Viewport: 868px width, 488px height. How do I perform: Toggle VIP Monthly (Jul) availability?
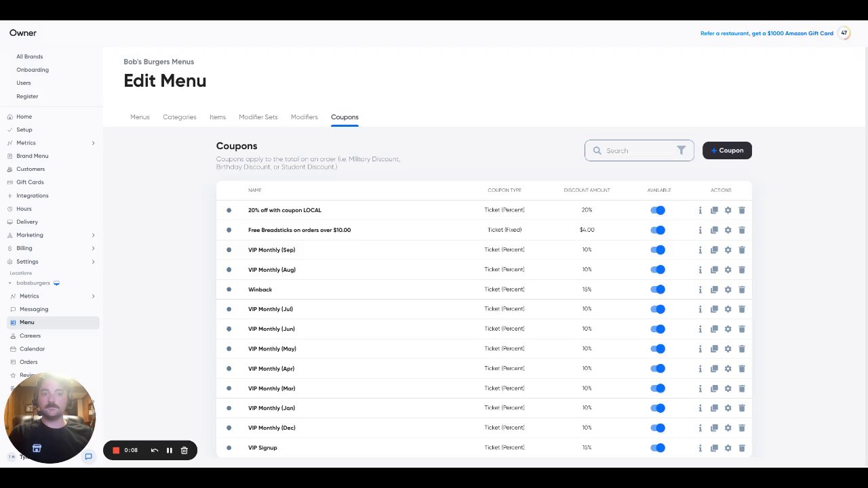(658, 309)
